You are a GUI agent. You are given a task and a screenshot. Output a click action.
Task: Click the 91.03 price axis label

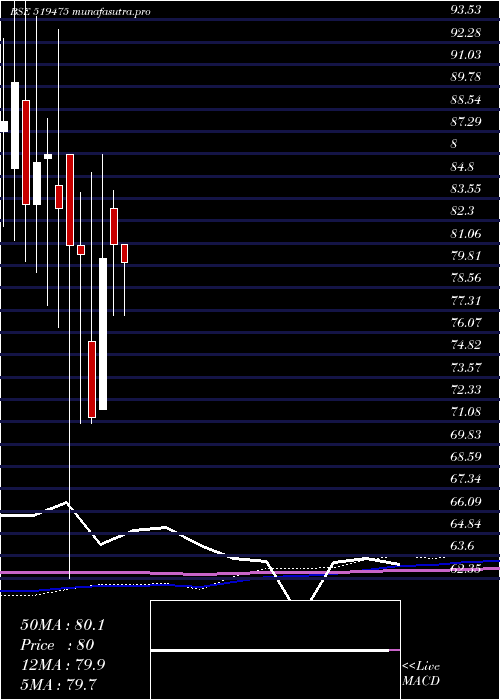(466, 54)
